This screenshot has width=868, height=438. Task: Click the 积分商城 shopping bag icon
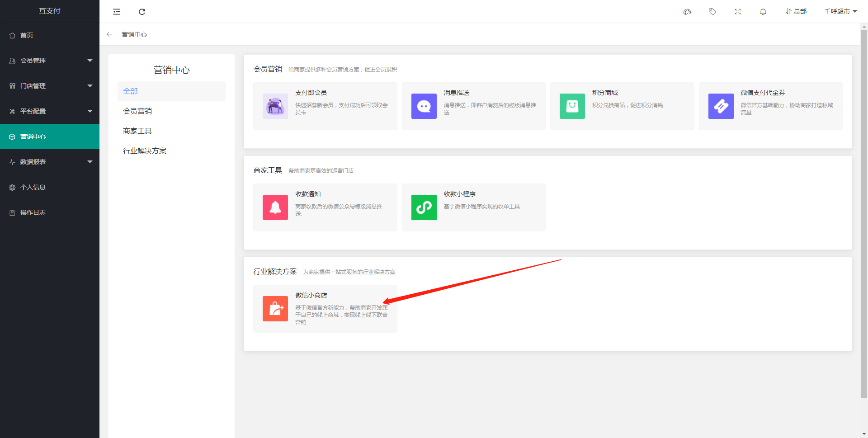pyautogui.click(x=572, y=106)
